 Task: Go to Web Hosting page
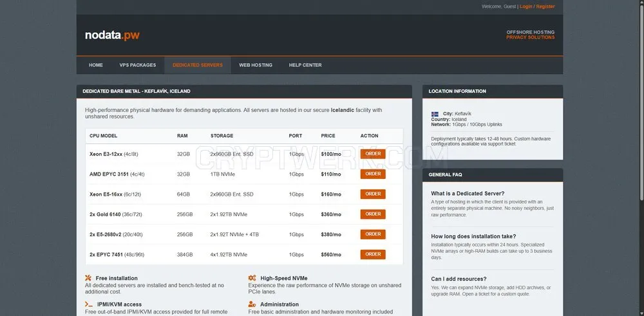[x=256, y=65]
